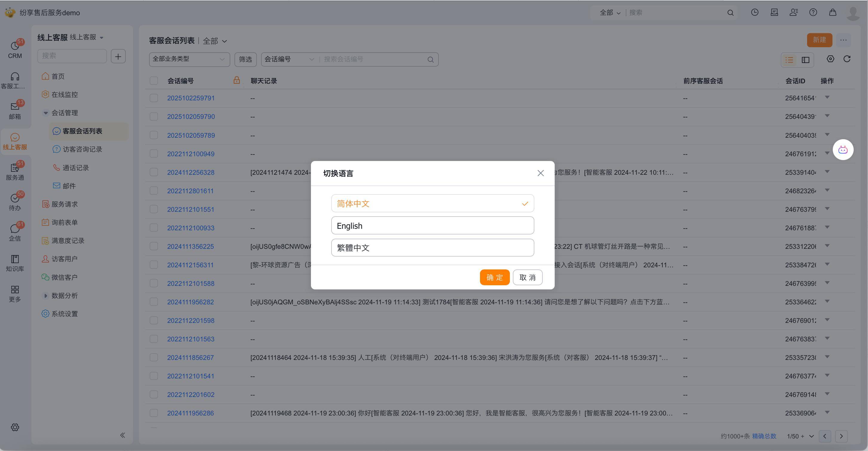The width and height of the screenshot is (868, 451).
Task: Select English language option
Action: coord(432,226)
